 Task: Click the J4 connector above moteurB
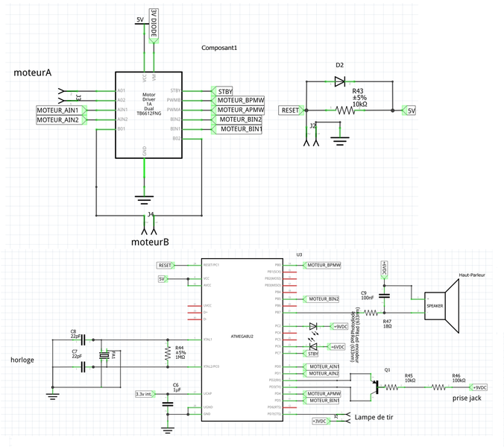coord(148,219)
